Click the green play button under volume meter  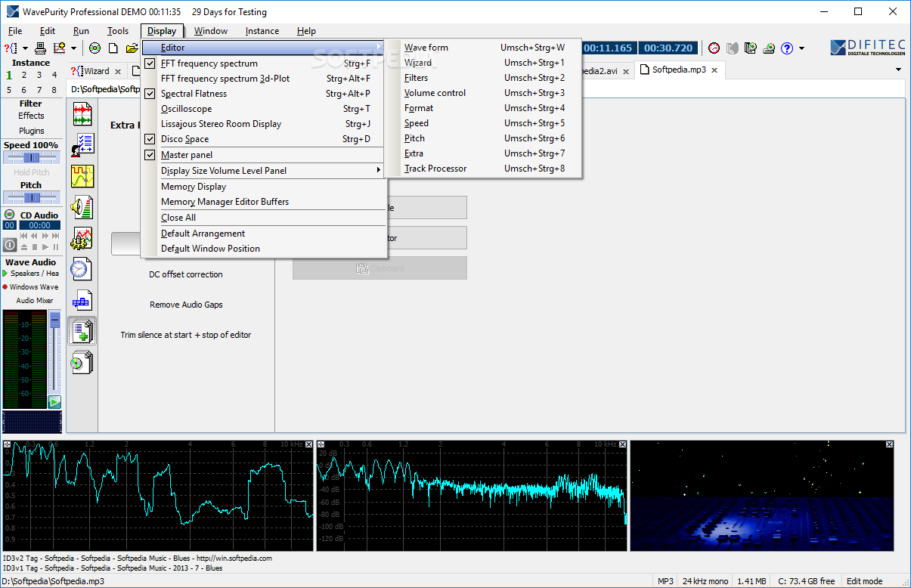(54, 402)
